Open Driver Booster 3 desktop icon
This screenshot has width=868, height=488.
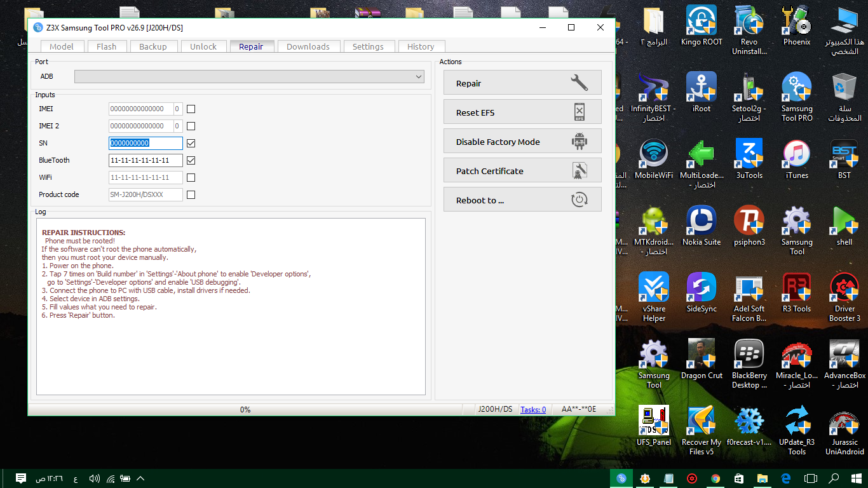tap(844, 297)
